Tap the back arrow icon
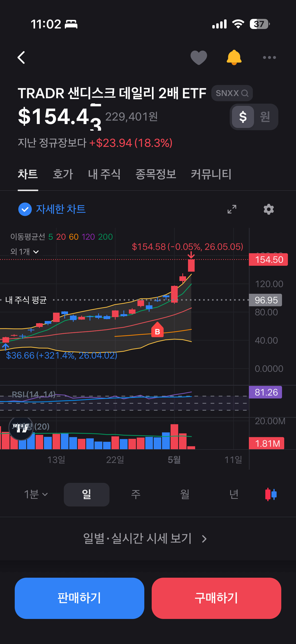Image resolution: width=296 pixels, height=644 pixels. click(x=21, y=57)
